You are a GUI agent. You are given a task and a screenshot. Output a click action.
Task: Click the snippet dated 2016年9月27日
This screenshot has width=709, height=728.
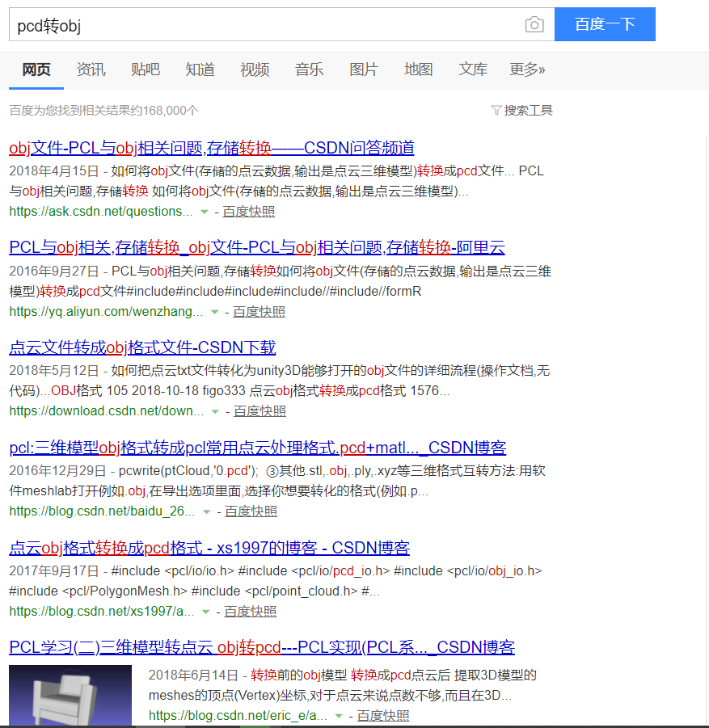pyautogui.click(x=281, y=281)
